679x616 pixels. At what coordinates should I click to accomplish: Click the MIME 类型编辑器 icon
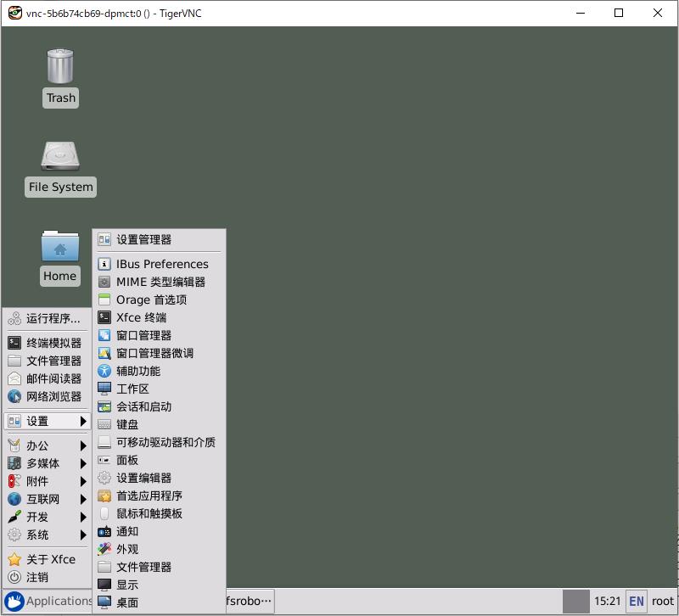click(x=104, y=282)
